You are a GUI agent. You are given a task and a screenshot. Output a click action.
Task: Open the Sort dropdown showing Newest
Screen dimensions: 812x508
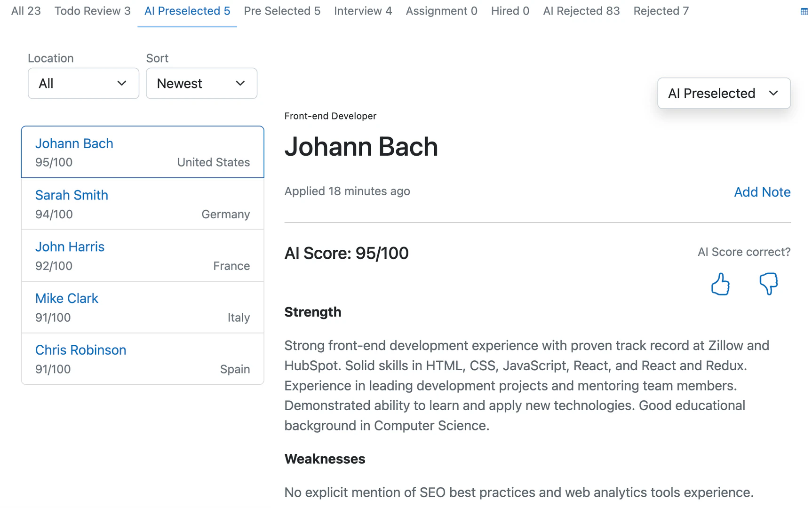[x=201, y=83]
